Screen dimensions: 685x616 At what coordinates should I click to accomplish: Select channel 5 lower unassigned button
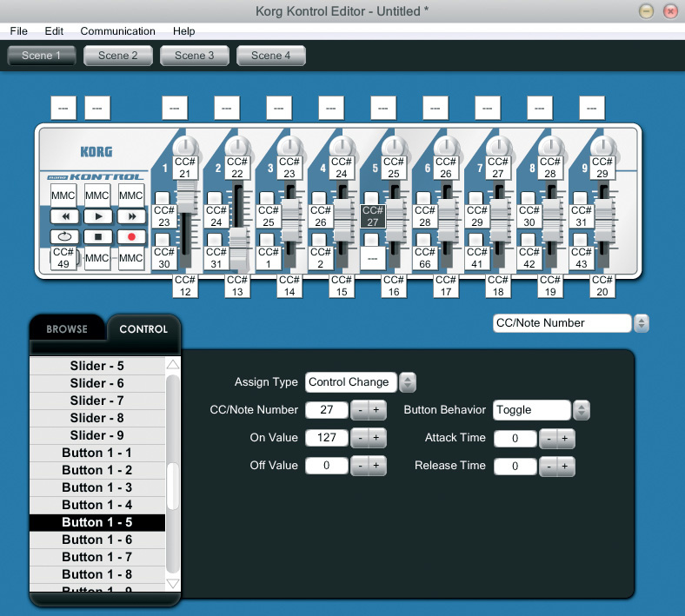coord(373,258)
